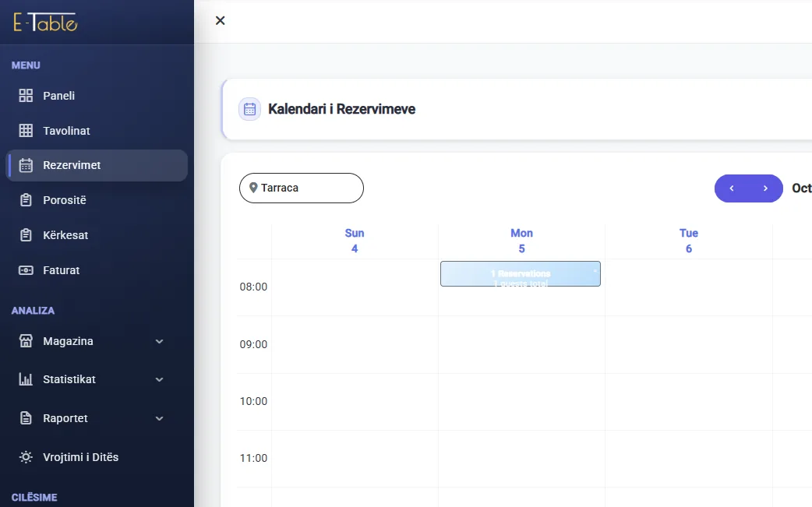The height and width of the screenshot is (507, 812).
Task: Go to previous week with left arrow
Action: point(732,188)
